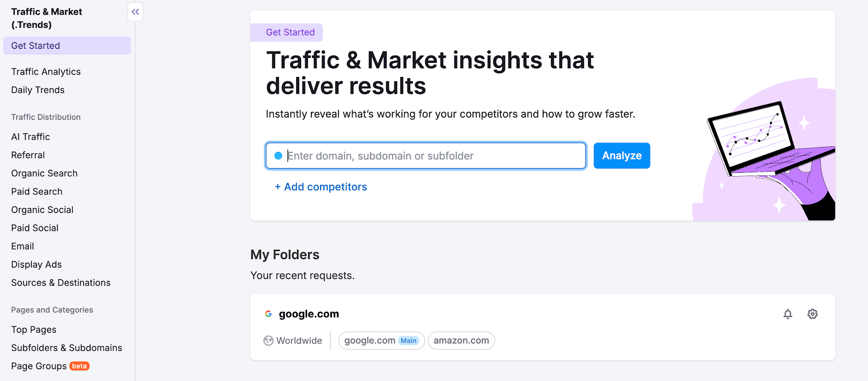Open Display Ads from Traffic Distribution

pos(36,264)
